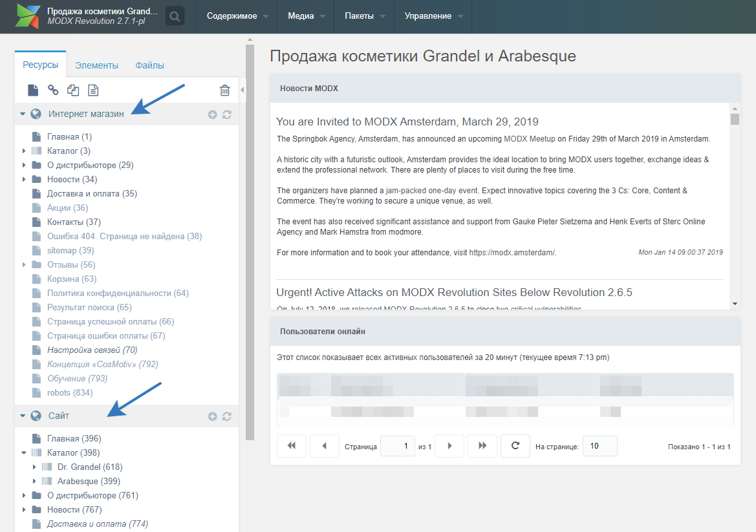Open Акции (36) resource

[67, 207]
